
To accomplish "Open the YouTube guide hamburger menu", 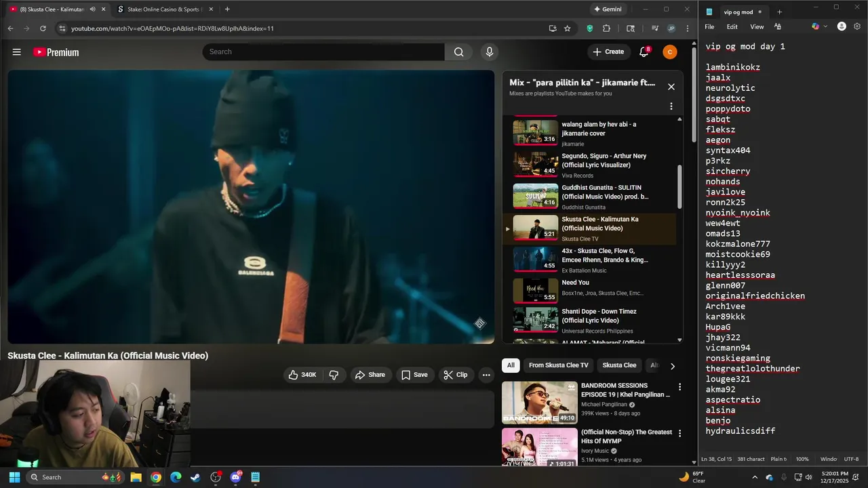I will pos(16,52).
